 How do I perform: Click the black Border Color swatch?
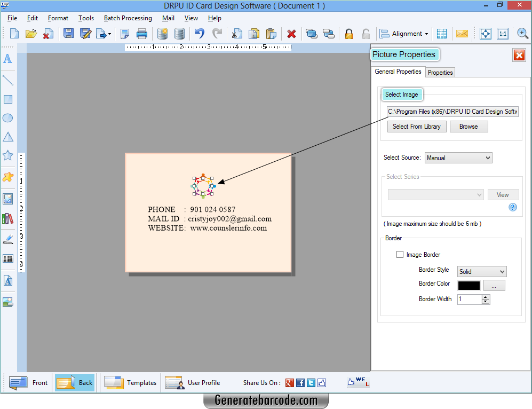click(x=469, y=286)
